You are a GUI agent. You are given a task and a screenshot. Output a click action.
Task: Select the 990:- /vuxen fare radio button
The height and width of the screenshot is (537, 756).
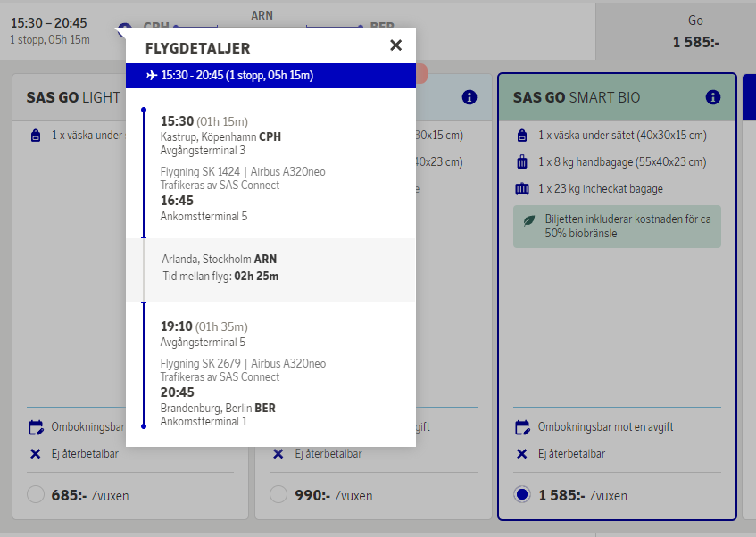point(278,495)
